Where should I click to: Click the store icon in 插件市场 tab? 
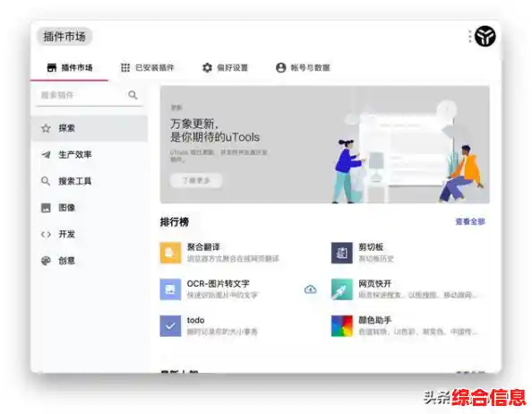[x=52, y=67]
